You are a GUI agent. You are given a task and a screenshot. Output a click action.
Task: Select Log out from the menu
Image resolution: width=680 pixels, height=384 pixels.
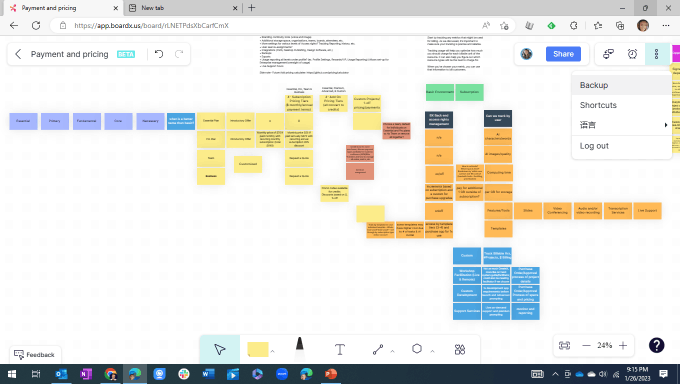coord(621,146)
